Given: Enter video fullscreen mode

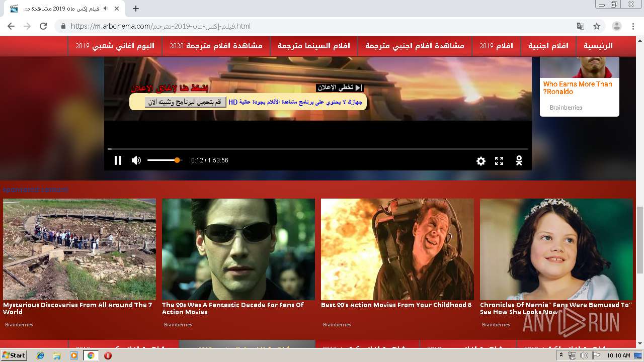Looking at the screenshot, I should pos(499,161).
